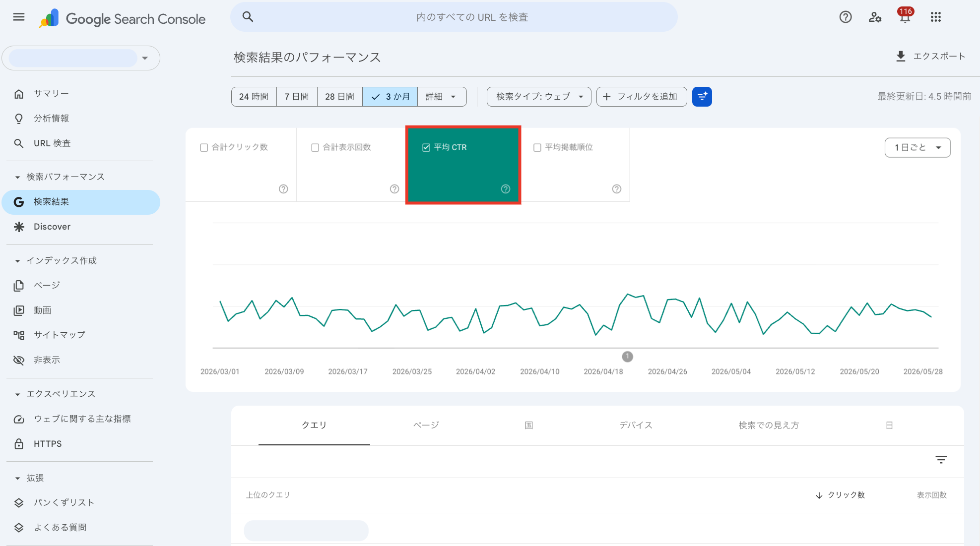Enable the 合計クリック数 checkbox
This screenshot has width=980, height=546.
[204, 147]
